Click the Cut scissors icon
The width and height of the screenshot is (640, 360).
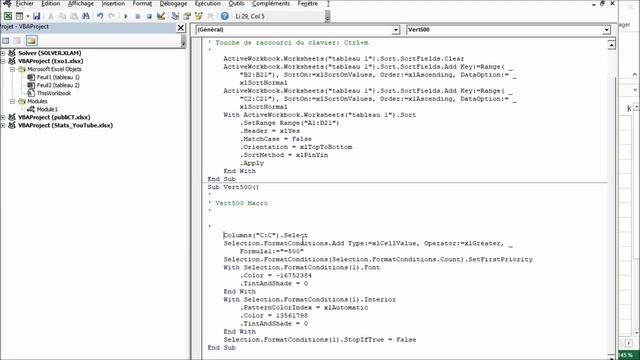click(x=51, y=16)
